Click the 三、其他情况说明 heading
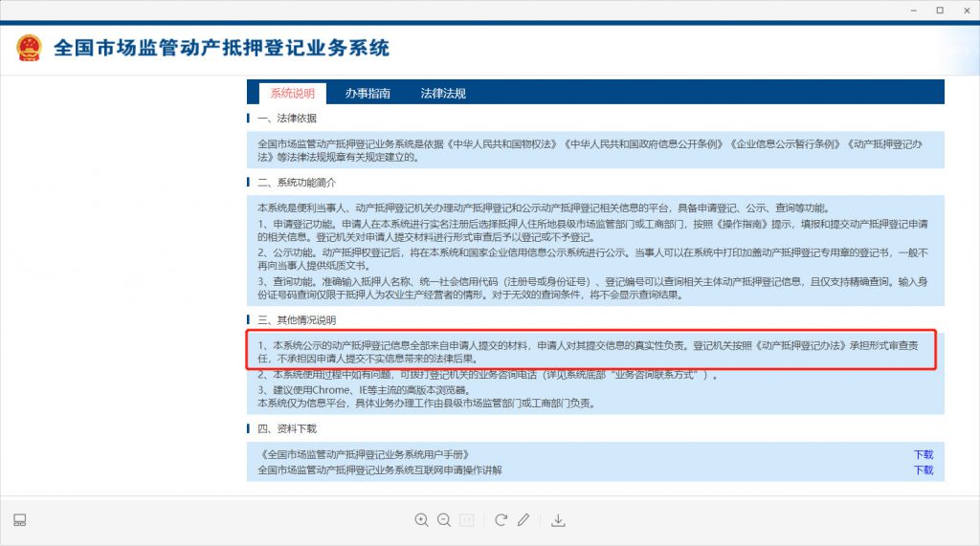This screenshot has width=980, height=546. point(297,319)
